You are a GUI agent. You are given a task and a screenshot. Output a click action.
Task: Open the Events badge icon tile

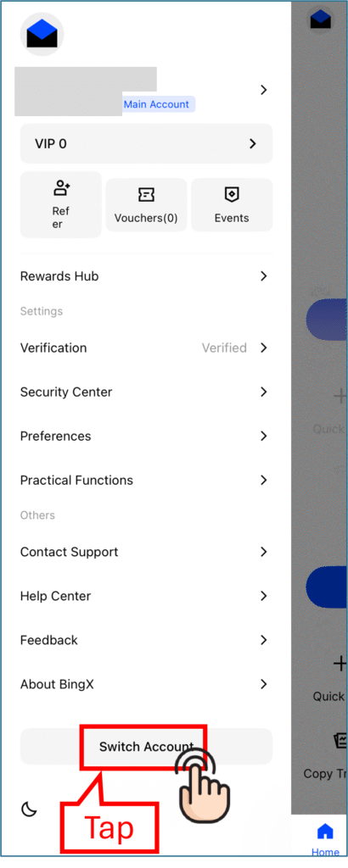tap(232, 204)
